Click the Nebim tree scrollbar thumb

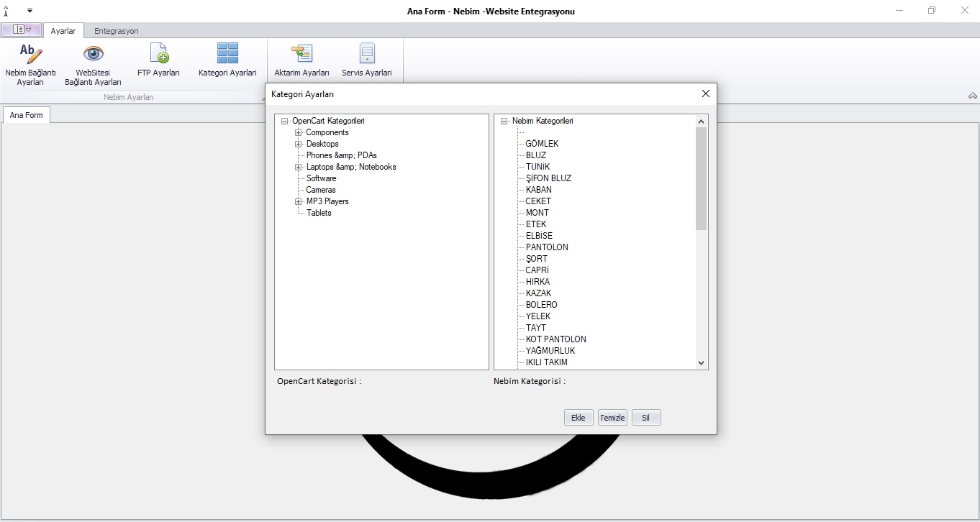(x=702, y=179)
